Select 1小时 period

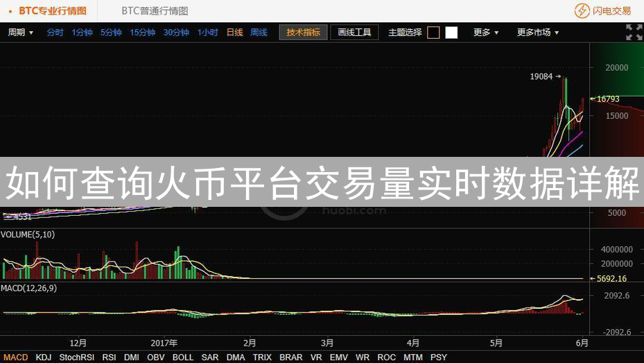207,33
